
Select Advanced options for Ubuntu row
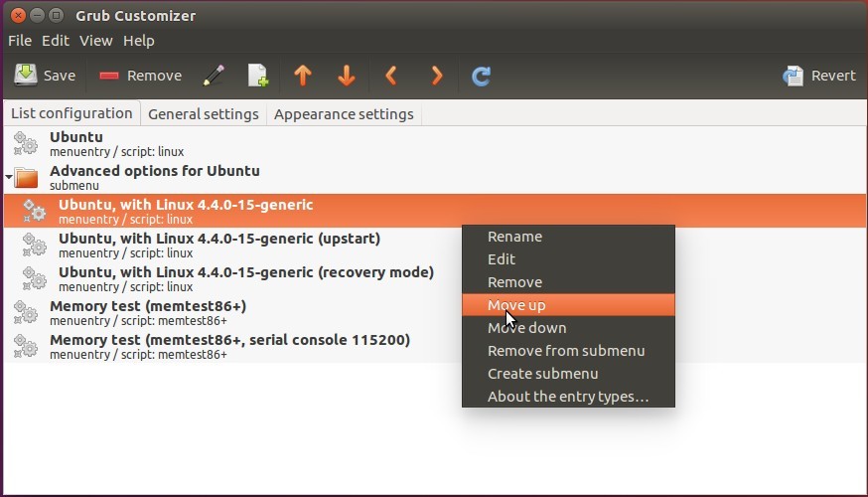(435, 177)
